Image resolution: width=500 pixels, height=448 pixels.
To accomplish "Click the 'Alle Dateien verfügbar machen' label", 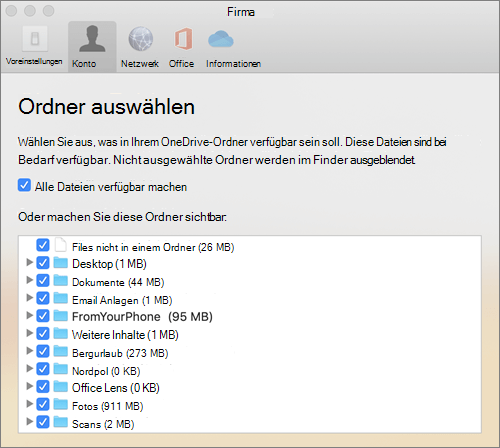I will point(111,187).
